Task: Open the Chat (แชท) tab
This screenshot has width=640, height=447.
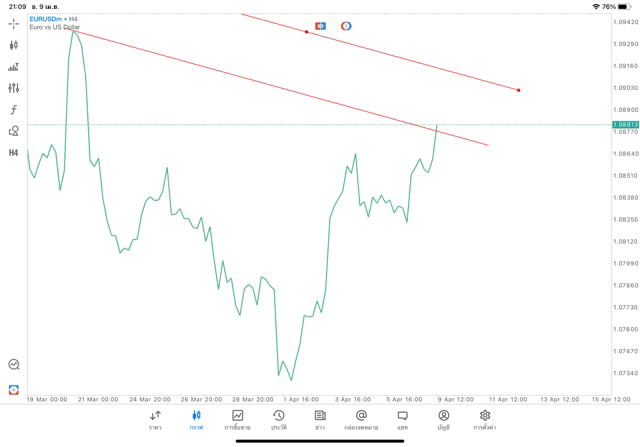Action: click(402, 420)
